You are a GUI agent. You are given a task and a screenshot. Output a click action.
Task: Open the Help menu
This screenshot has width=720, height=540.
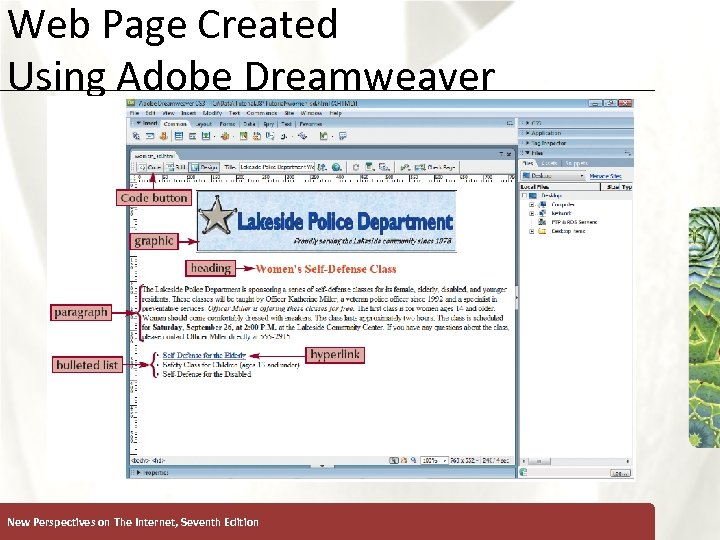(x=336, y=113)
